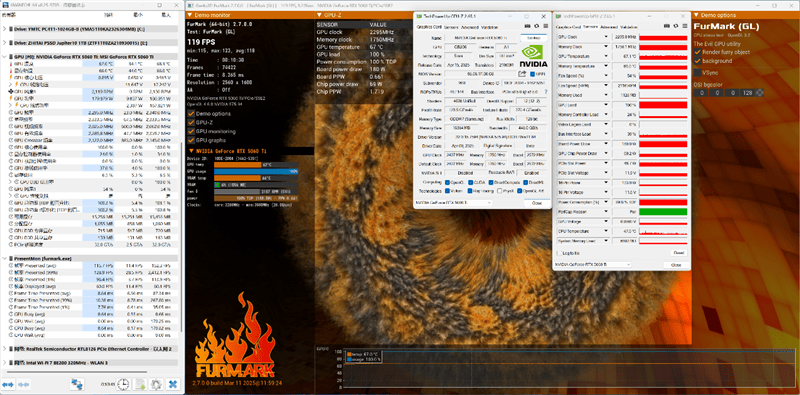Expand YMTC PC411 drive node in HWiNFO
Image resolution: width=800 pixels, height=395 pixels.
tap(5, 30)
